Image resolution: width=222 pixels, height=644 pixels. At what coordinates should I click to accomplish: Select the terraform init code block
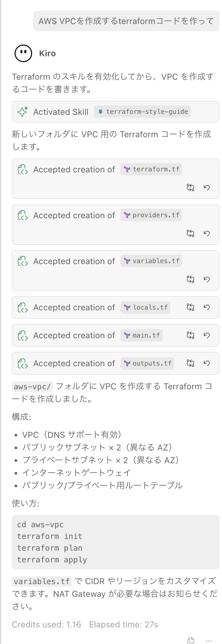click(49, 536)
